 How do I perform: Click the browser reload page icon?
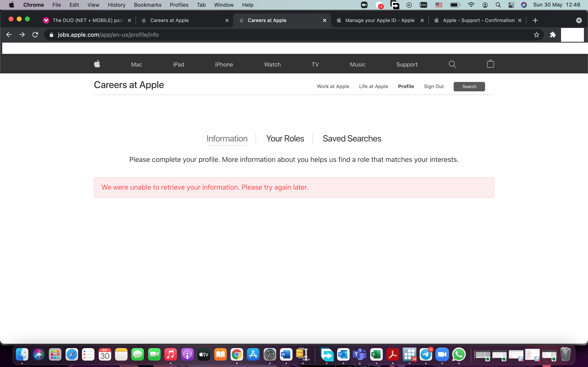point(35,35)
